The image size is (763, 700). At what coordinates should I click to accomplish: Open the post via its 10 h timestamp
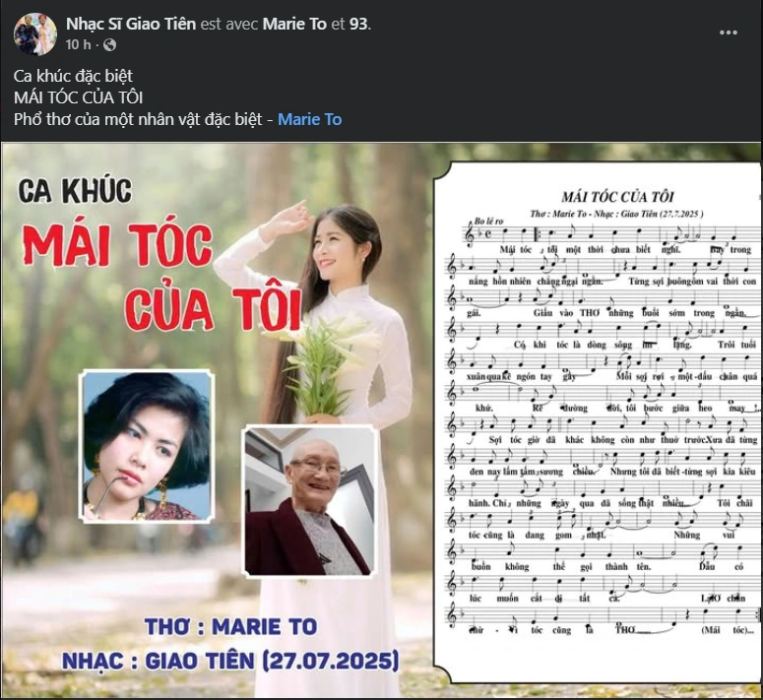click(x=79, y=44)
